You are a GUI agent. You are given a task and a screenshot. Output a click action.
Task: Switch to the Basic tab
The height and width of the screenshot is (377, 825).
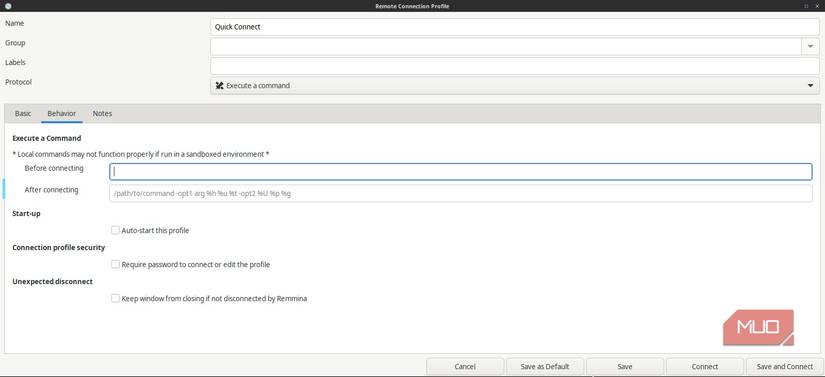click(x=23, y=114)
